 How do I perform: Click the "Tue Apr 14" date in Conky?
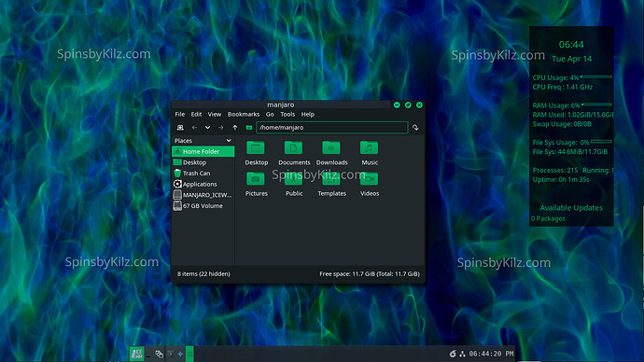[571, 59]
